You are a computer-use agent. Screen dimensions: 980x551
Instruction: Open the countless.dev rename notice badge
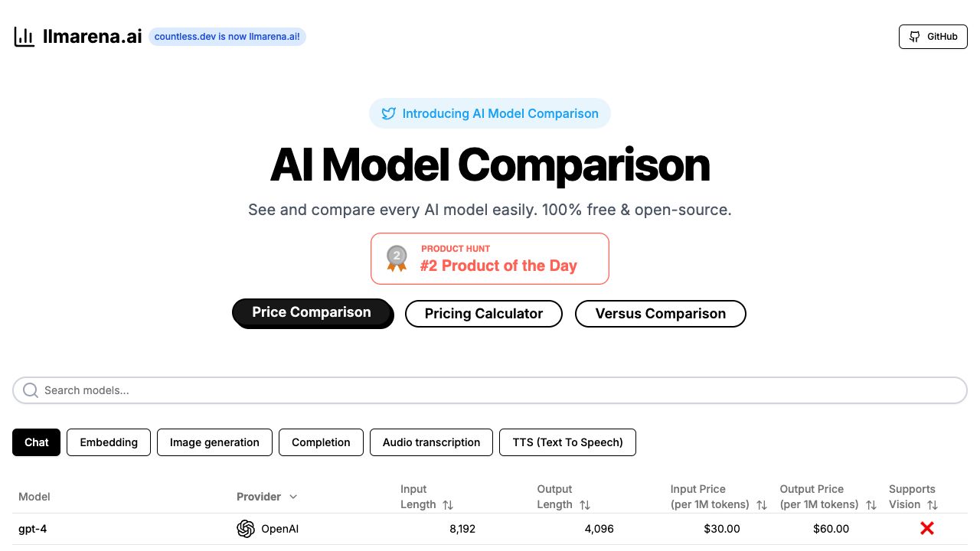(227, 37)
